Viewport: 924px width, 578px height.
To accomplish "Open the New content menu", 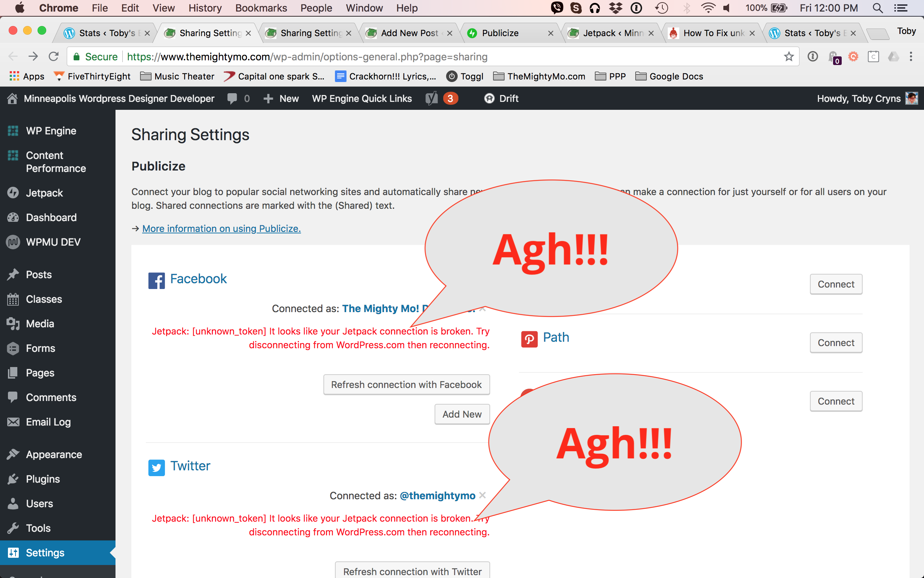I will [281, 98].
